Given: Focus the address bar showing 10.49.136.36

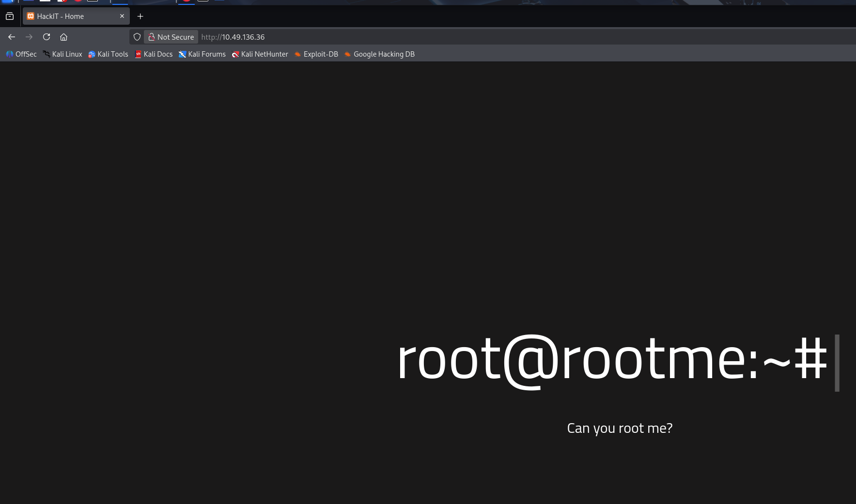Looking at the screenshot, I should pos(436,37).
